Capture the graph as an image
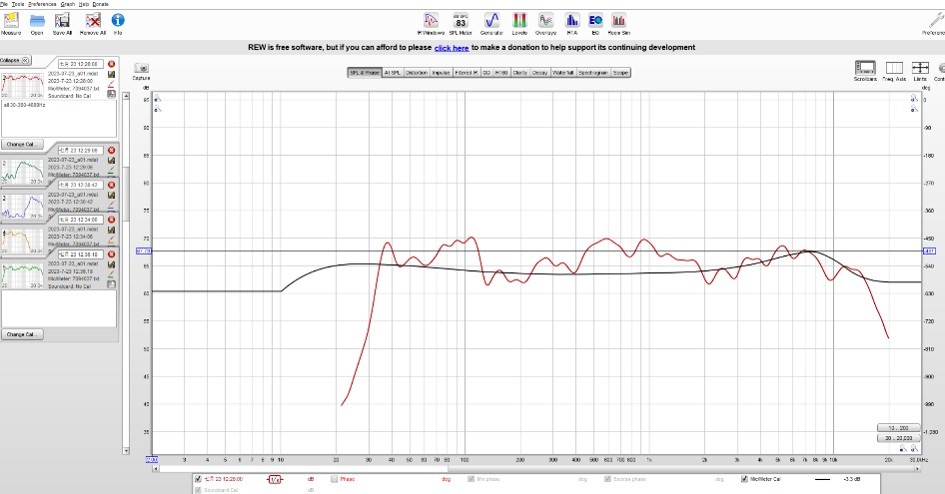The height and width of the screenshot is (494, 945). pos(142,71)
